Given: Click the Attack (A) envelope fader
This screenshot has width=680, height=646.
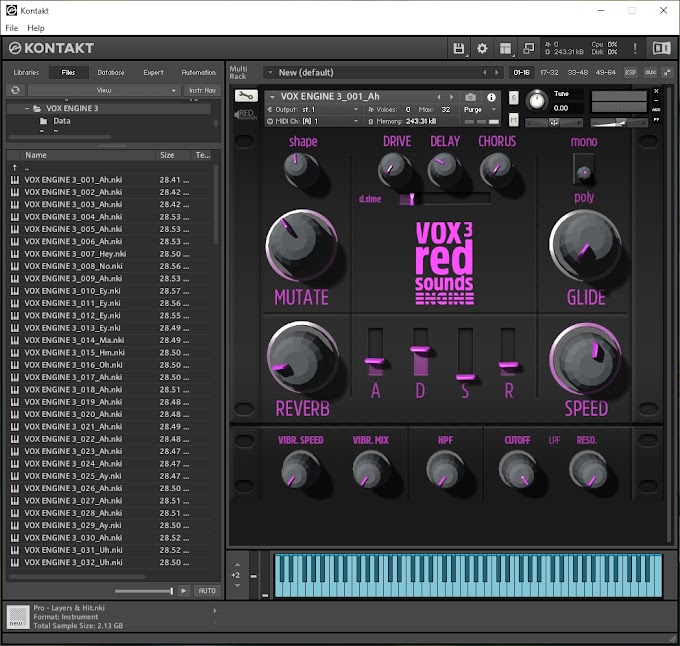Looking at the screenshot, I should click(375, 352).
